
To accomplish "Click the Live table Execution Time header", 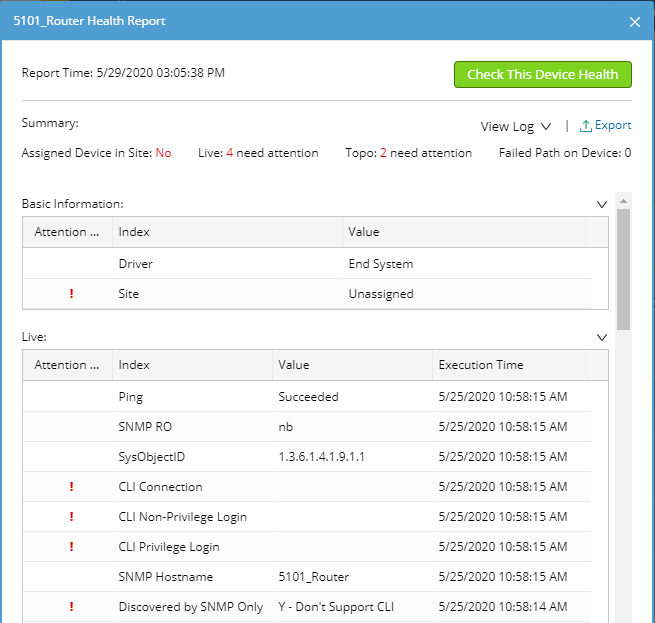I will pyautogui.click(x=511, y=365).
